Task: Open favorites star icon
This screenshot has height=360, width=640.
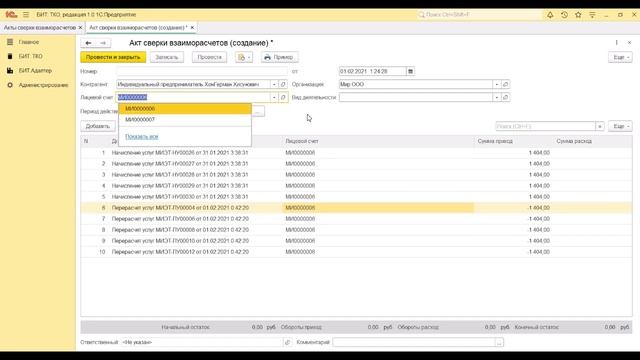Action: pos(578,15)
